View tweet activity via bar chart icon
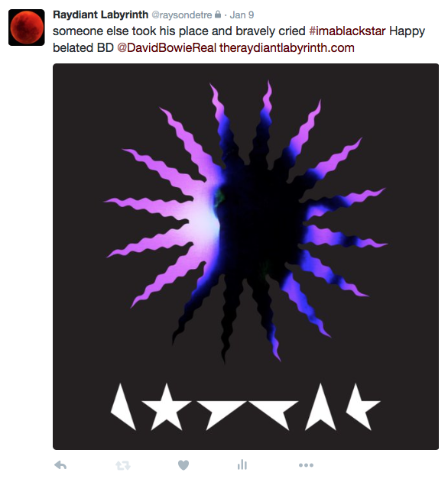Viewport: 448px width, 479px height. (x=242, y=464)
